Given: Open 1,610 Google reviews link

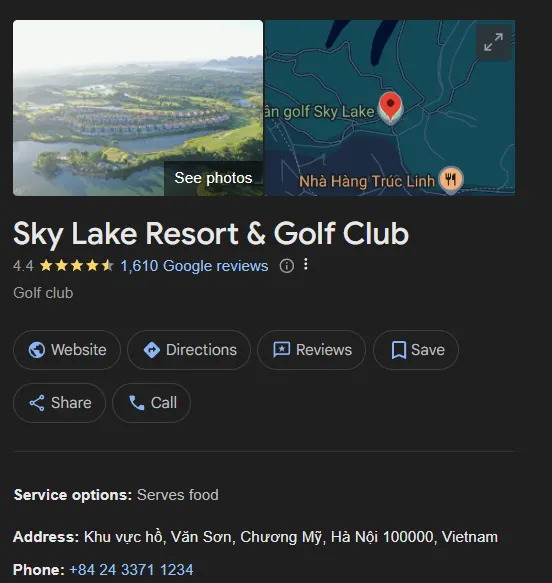Looking at the screenshot, I should tap(194, 266).
